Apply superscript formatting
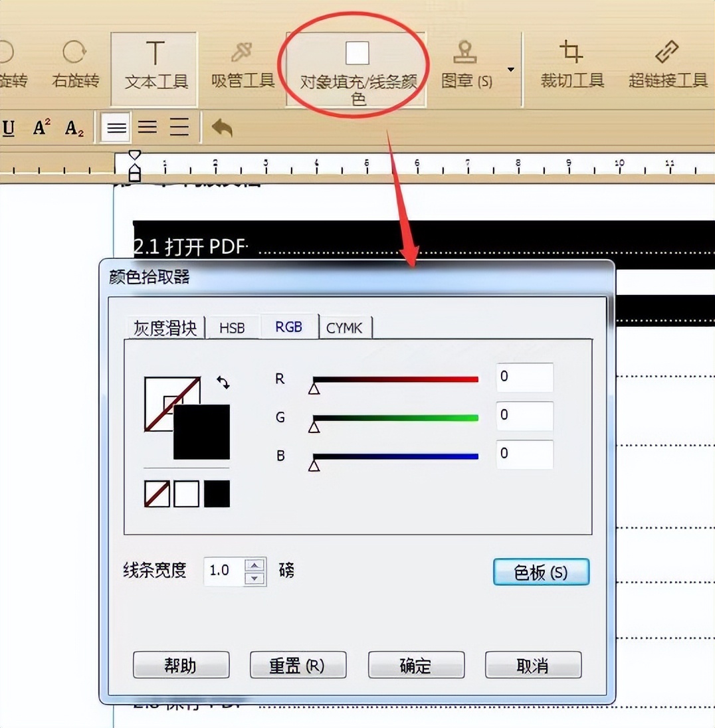715x728 pixels. 41,128
